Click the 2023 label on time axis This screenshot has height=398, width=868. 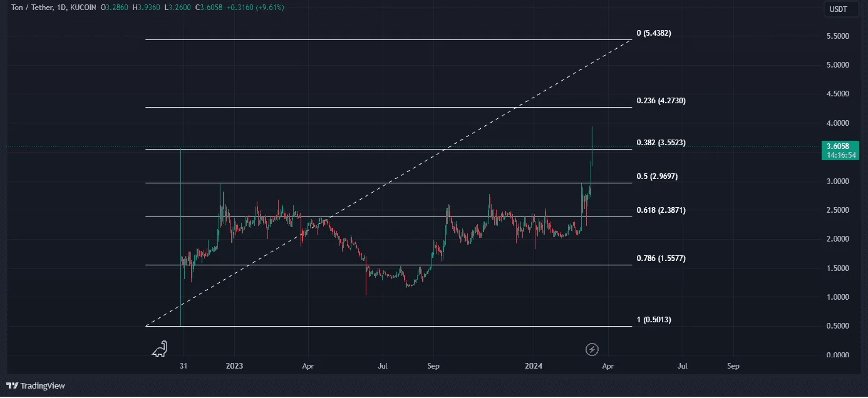[x=234, y=366]
